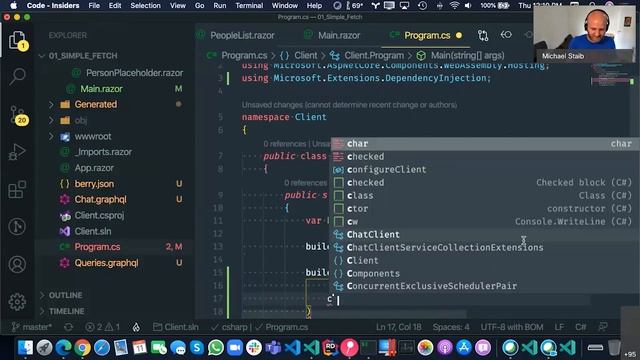Open the App Store from the dock
Image resolution: width=640 pixels, height=360 pixels.
[x=464, y=348]
